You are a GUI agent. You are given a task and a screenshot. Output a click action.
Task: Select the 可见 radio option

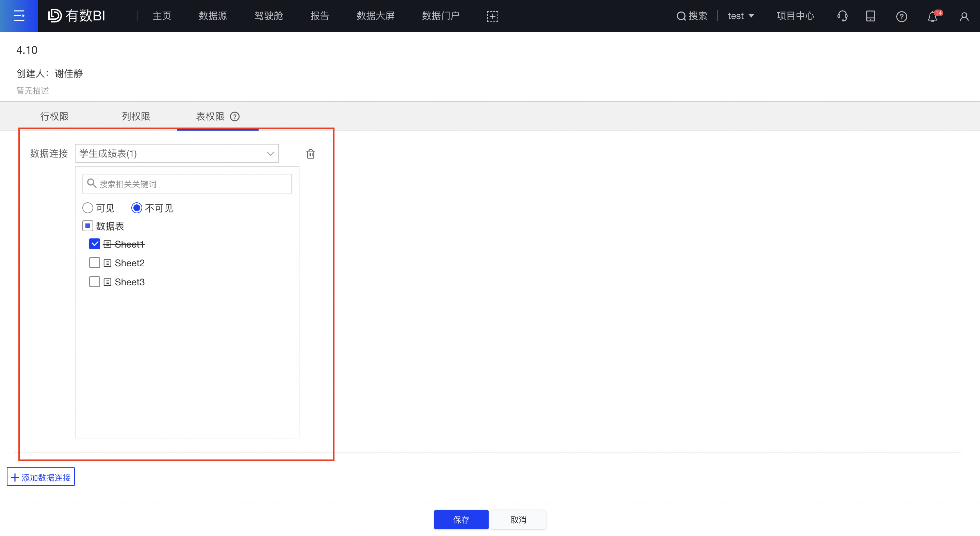point(87,207)
